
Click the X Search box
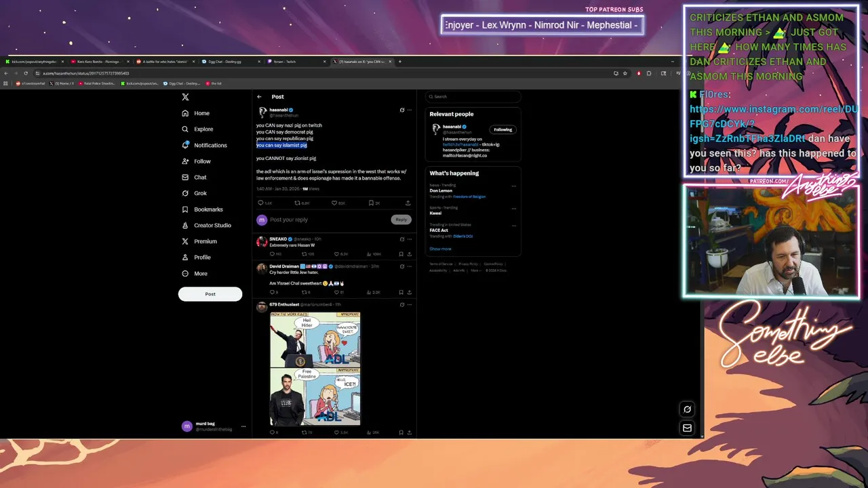tap(473, 97)
